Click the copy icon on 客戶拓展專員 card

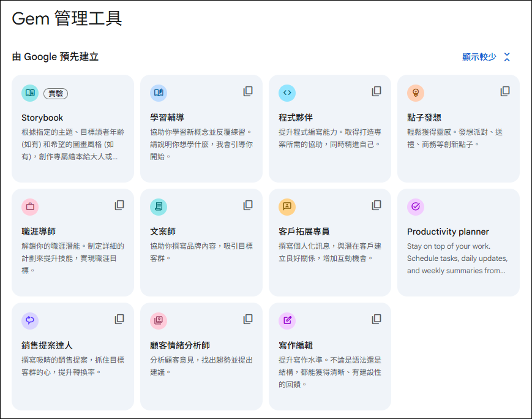click(x=377, y=205)
